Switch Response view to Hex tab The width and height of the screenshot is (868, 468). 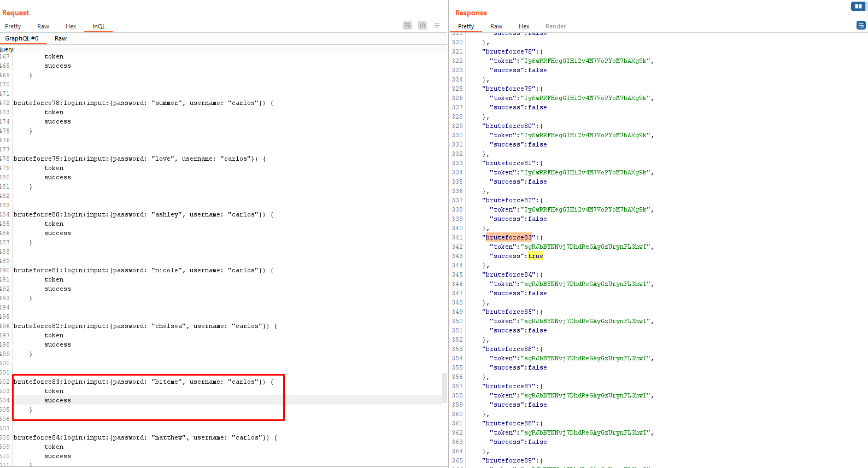pyautogui.click(x=524, y=26)
